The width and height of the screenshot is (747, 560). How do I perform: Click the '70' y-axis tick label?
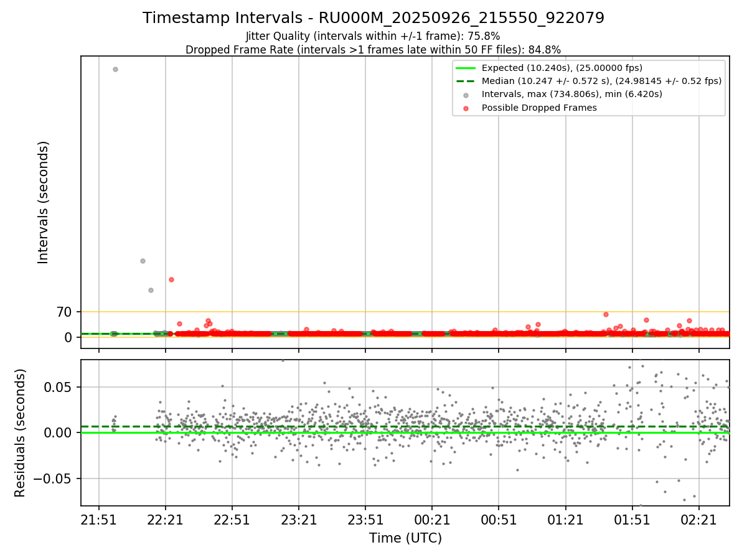64,312
